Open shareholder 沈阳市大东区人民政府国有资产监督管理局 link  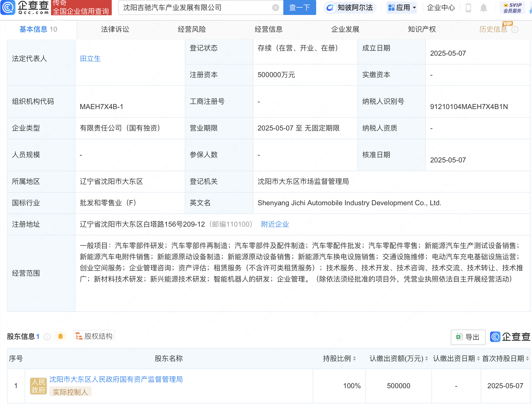pyautogui.click(x=116, y=379)
